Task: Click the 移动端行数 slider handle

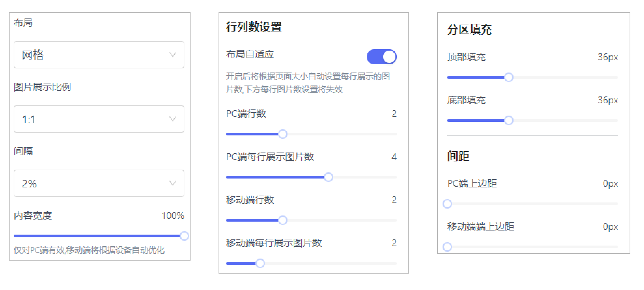Action: [x=282, y=220]
